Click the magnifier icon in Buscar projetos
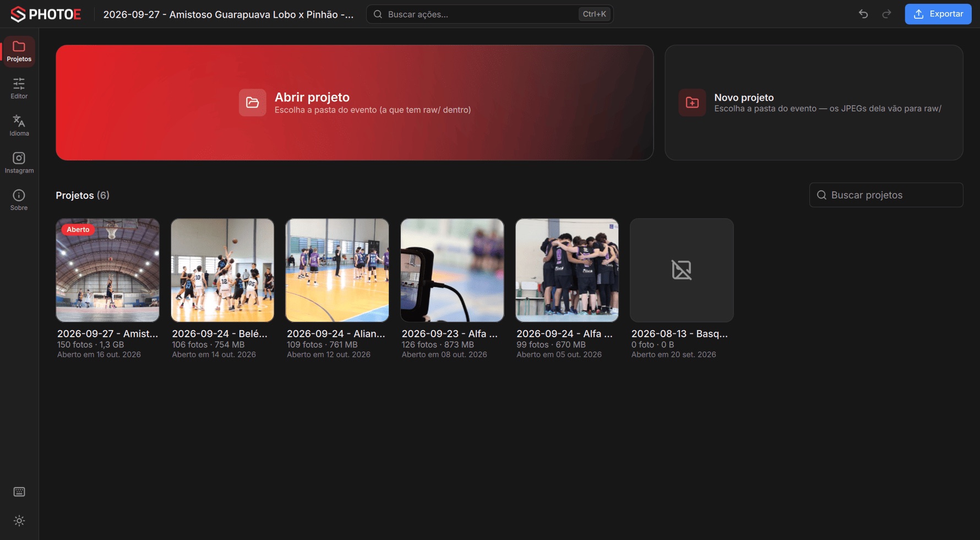Viewport: 980px width, 540px height. pyautogui.click(x=821, y=195)
